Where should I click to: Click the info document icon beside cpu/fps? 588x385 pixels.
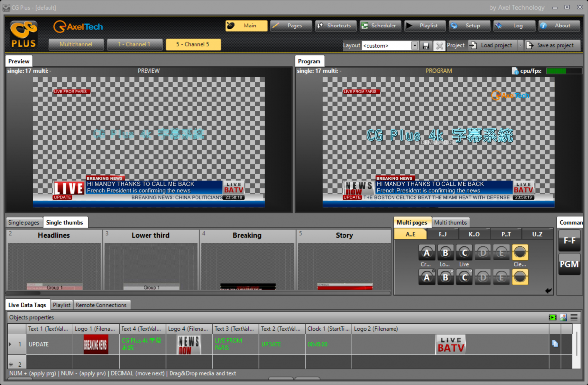515,71
